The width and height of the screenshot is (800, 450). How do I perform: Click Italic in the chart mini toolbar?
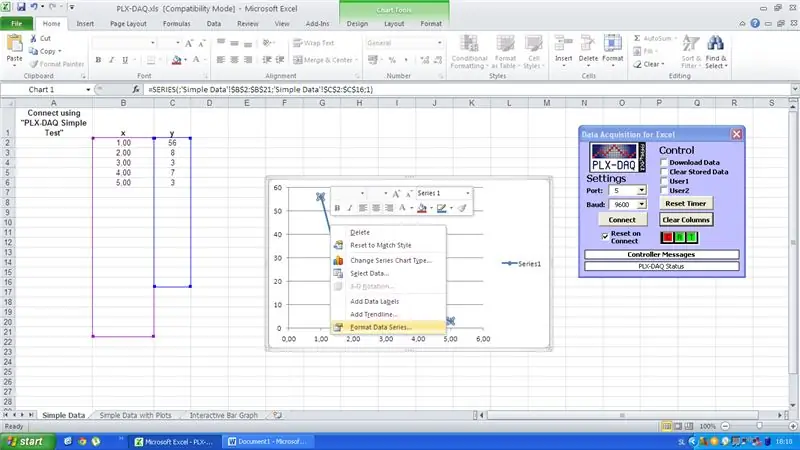click(350, 208)
